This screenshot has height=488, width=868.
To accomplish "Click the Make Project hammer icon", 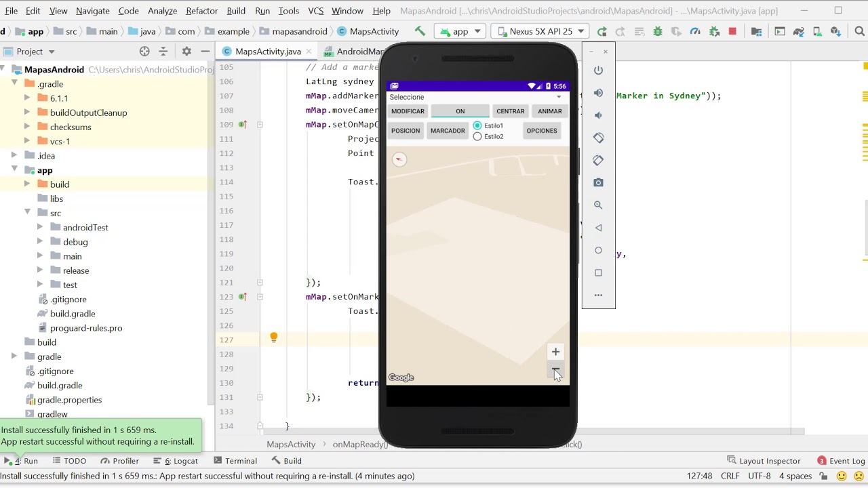I will click(420, 31).
